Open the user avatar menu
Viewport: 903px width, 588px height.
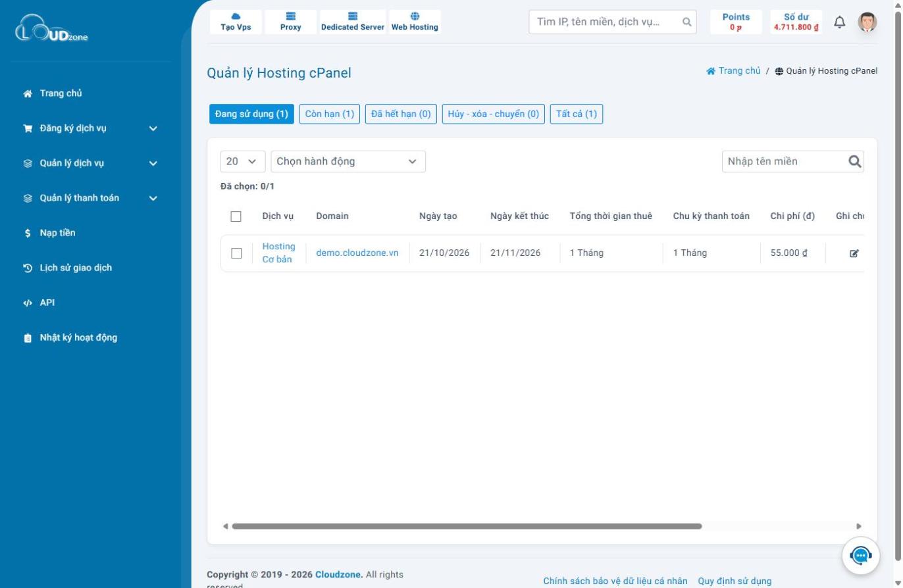click(x=867, y=22)
